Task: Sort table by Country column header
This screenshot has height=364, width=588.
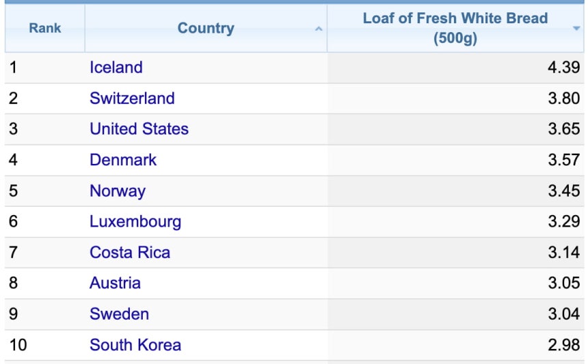Action: click(x=206, y=28)
